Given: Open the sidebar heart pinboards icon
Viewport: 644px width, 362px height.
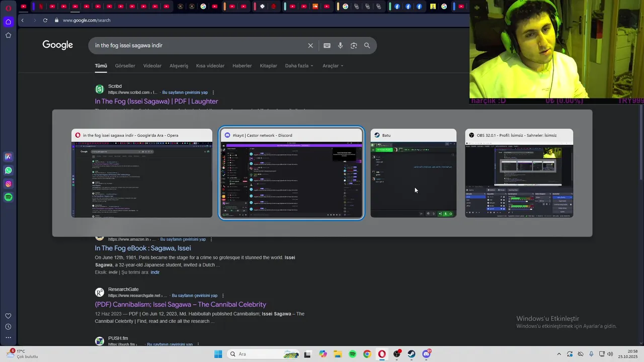Looking at the screenshot, I should pyautogui.click(x=8, y=316).
